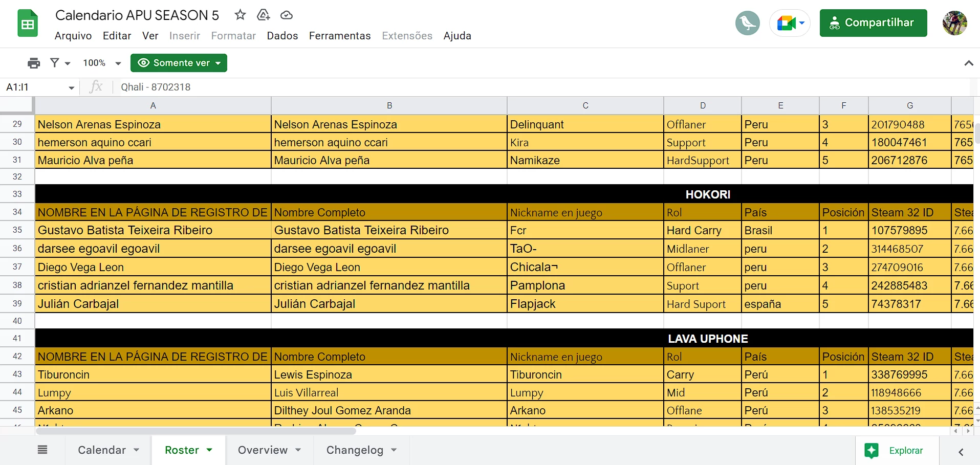Open the filter icon in toolbar

pos(55,63)
